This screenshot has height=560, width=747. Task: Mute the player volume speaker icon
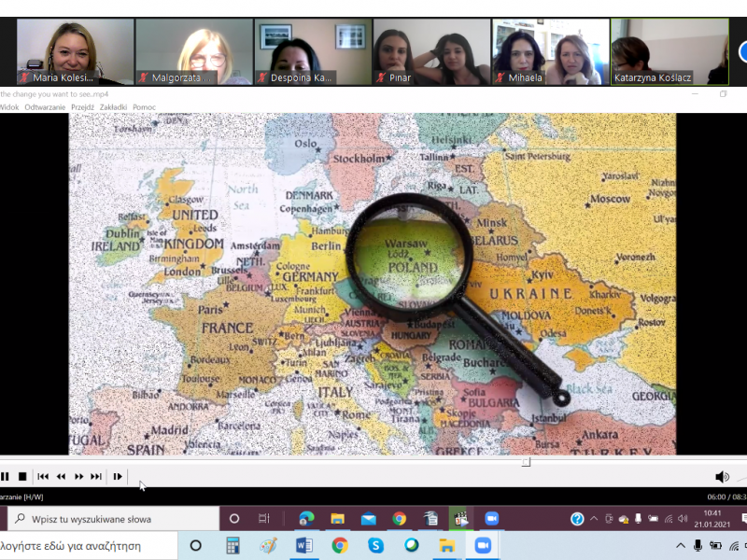721,477
